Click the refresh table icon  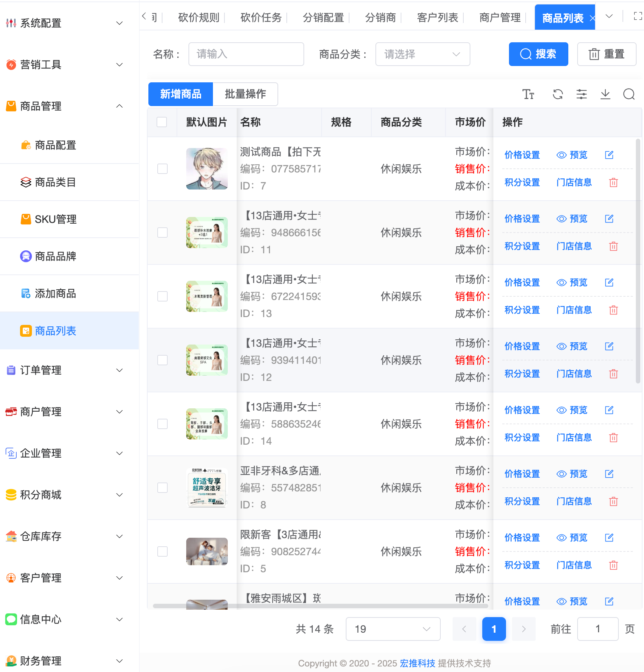558,95
